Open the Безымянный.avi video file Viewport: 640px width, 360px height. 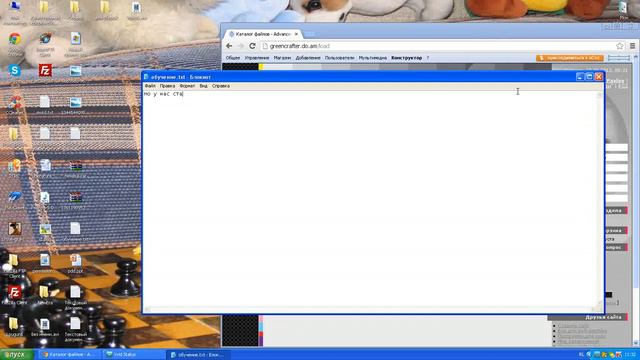[x=44, y=324]
